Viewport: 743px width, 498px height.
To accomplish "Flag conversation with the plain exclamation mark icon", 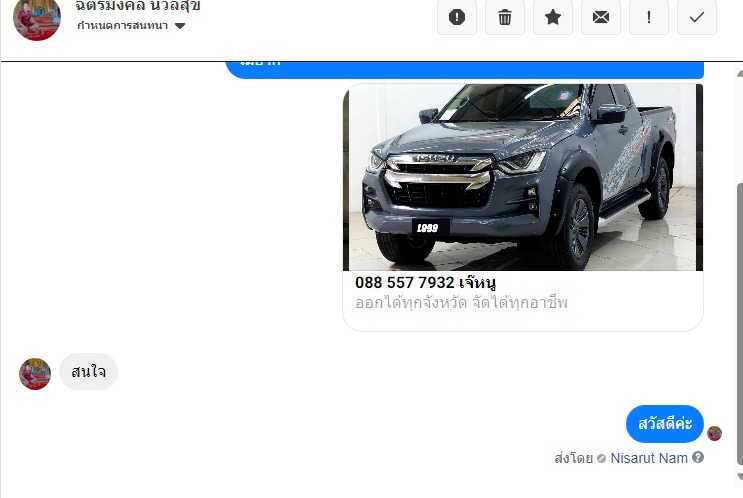I will (649, 18).
